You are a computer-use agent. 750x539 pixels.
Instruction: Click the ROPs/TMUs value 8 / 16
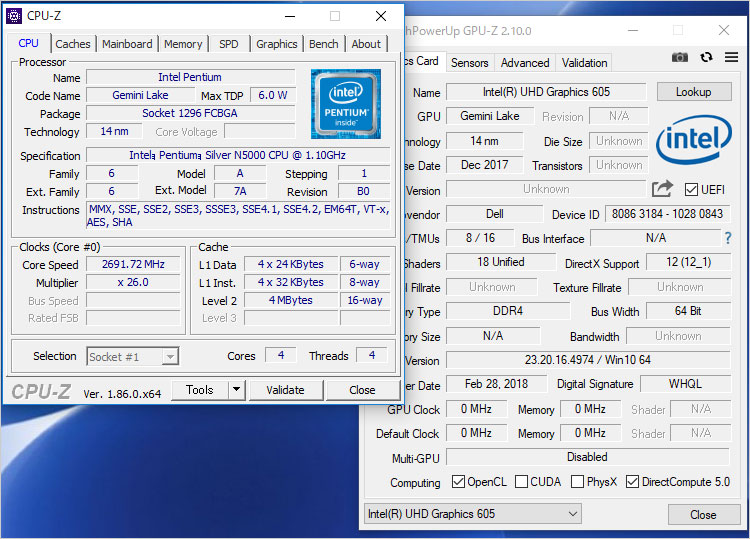[x=480, y=238]
